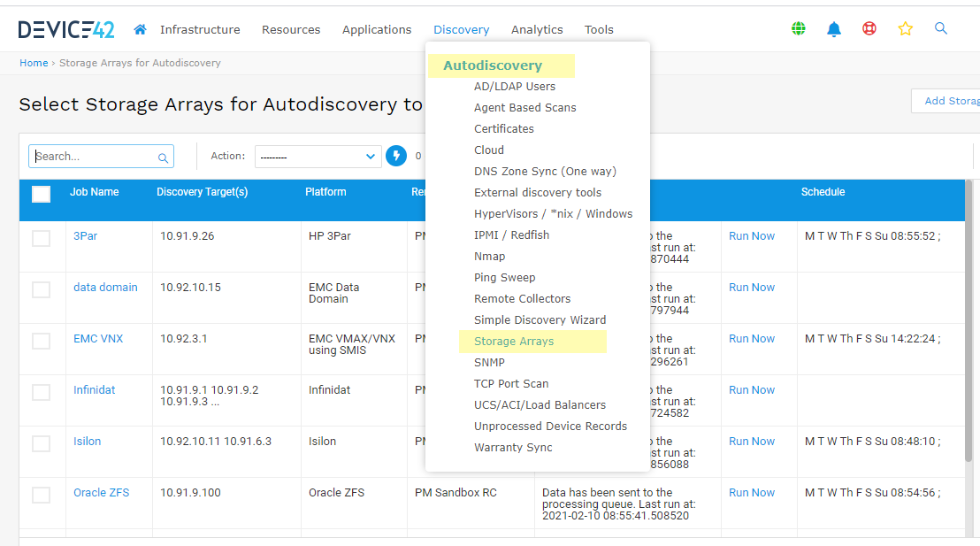
Task: Select Storage Arrays from the Autodiscovery menu
Action: 514,342
